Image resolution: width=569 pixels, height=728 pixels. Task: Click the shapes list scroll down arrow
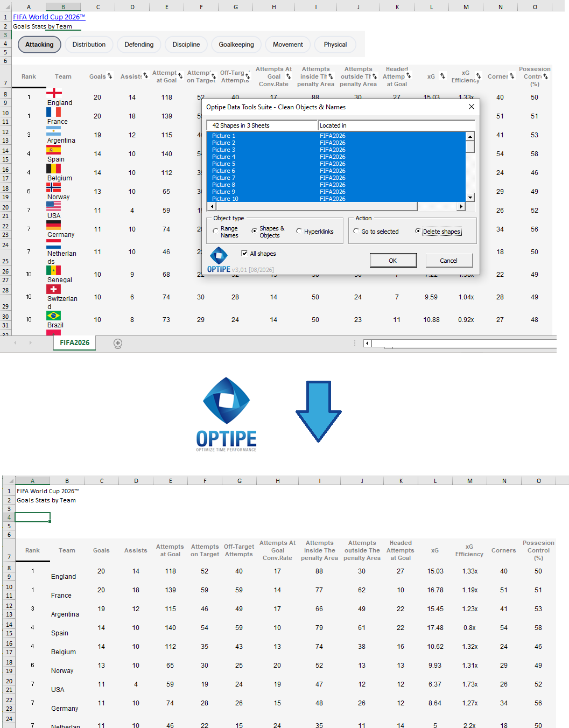[470, 198]
